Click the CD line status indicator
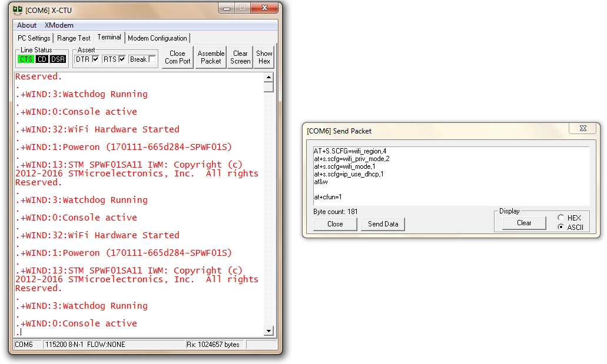 pyautogui.click(x=42, y=59)
